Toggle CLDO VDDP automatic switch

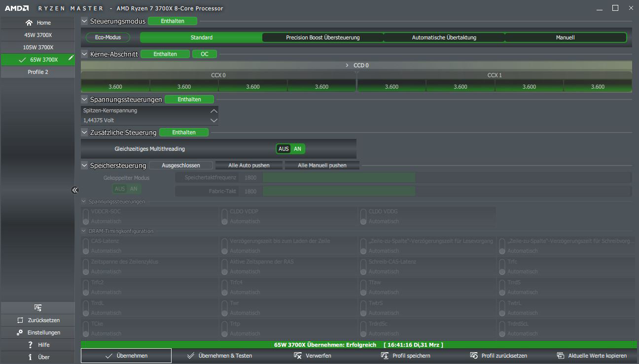point(224,216)
